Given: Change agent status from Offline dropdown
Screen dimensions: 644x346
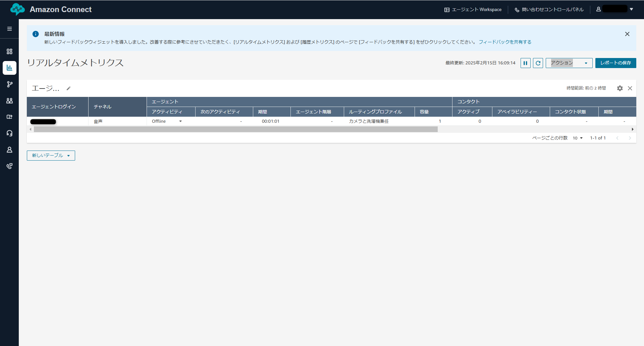Looking at the screenshot, I should pyautogui.click(x=180, y=121).
